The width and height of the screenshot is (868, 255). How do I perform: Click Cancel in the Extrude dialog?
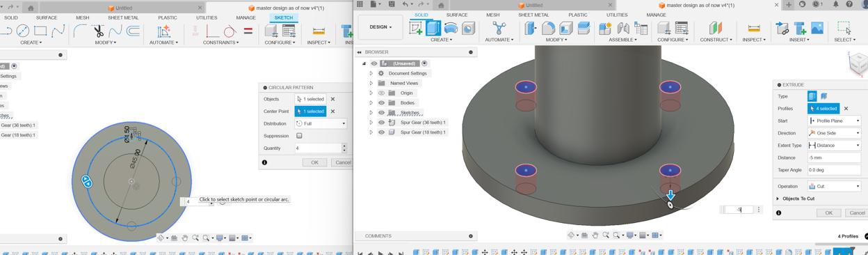pyautogui.click(x=857, y=212)
